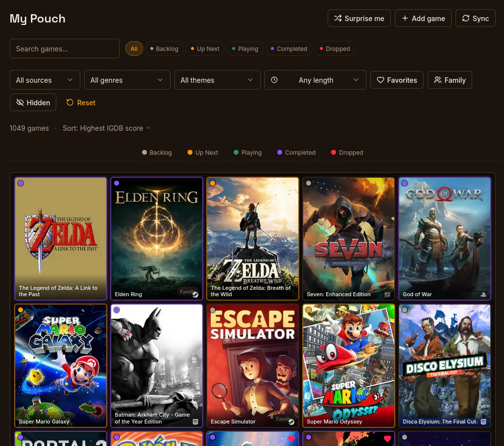
Task: Click status dot on Super Mario Galaxy card
Action: click(x=21, y=310)
